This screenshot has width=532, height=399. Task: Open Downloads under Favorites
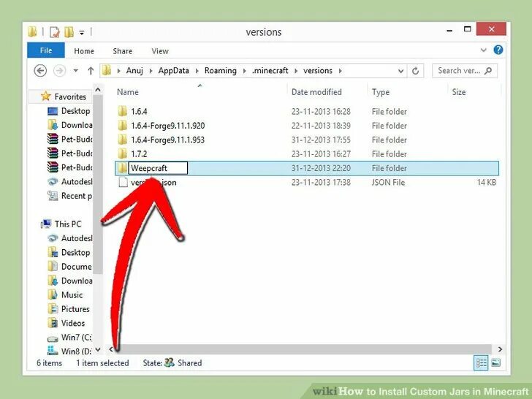[x=76, y=125]
